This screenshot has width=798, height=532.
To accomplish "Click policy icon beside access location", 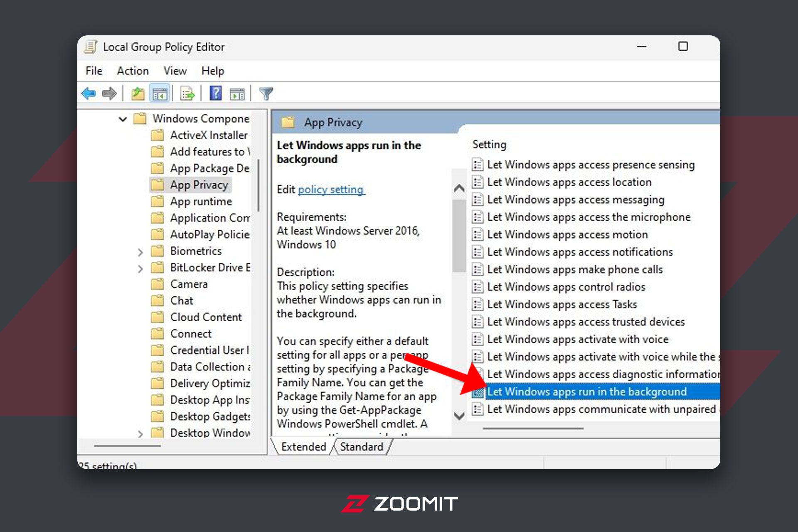I will [478, 182].
